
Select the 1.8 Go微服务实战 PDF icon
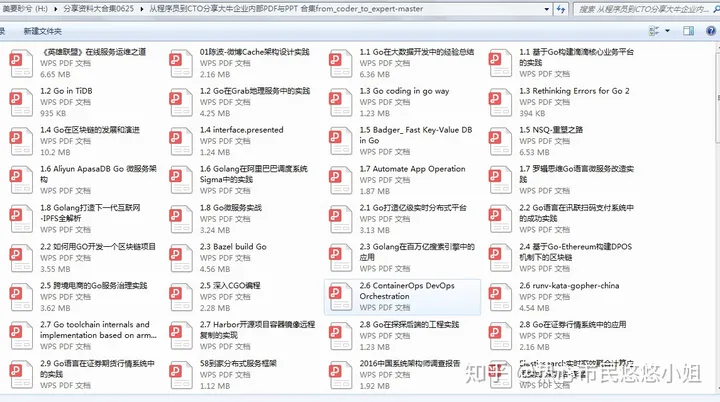pos(181,219)
